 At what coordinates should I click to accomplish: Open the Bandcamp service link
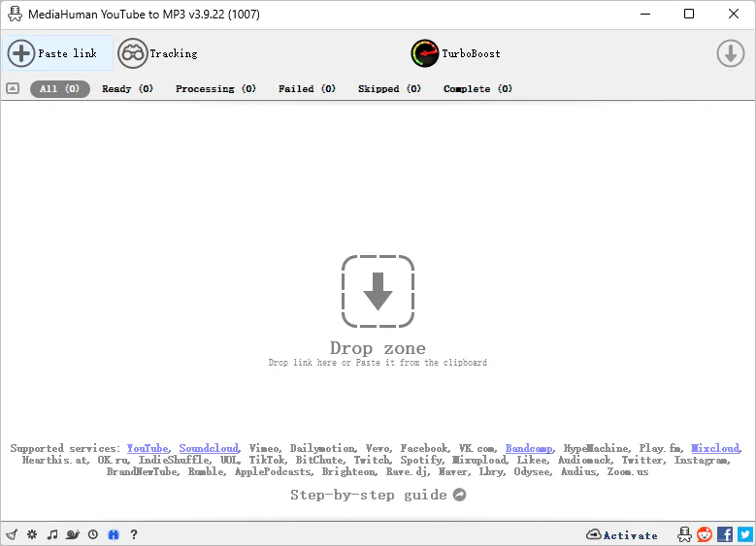[x=529, y=448]
